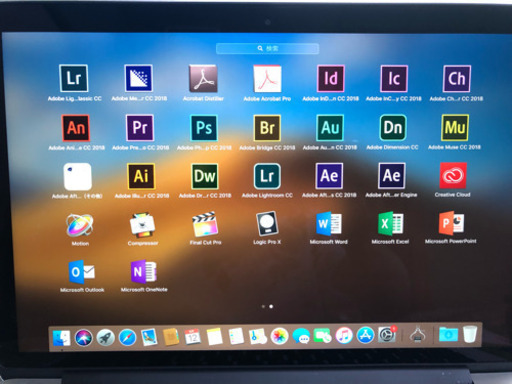
Task: Launch Adobe Character Animator CC 2018
Action: point(457,79)
